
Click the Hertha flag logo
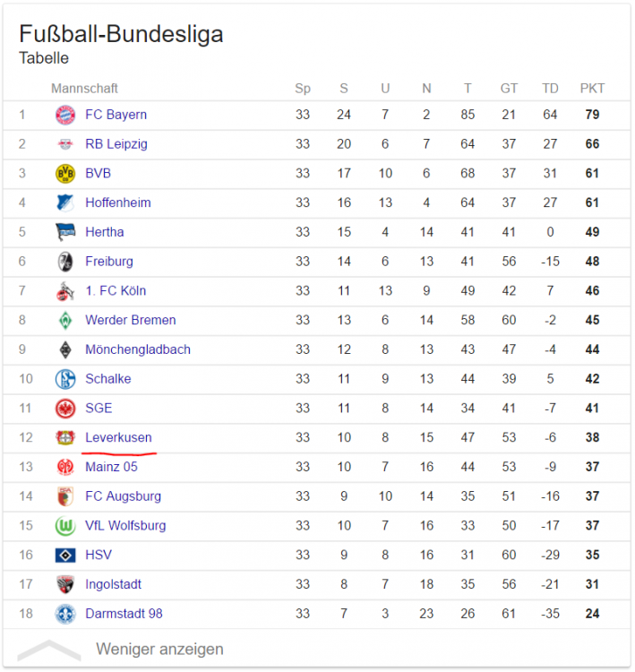click(65, 232)
